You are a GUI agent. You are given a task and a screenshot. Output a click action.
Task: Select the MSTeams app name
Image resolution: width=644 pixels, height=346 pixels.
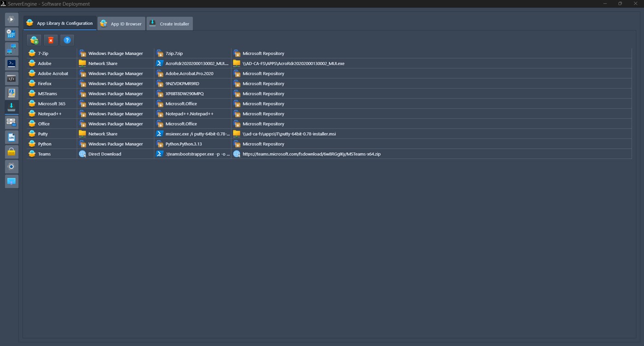47,94
